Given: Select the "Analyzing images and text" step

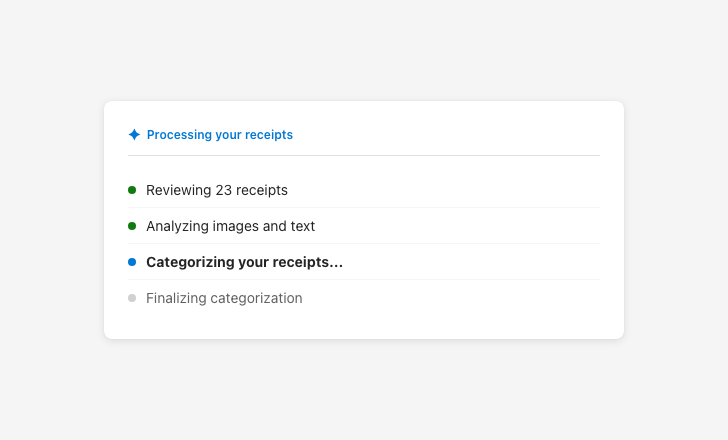Looking at the screenshot, I should [230, 226].
